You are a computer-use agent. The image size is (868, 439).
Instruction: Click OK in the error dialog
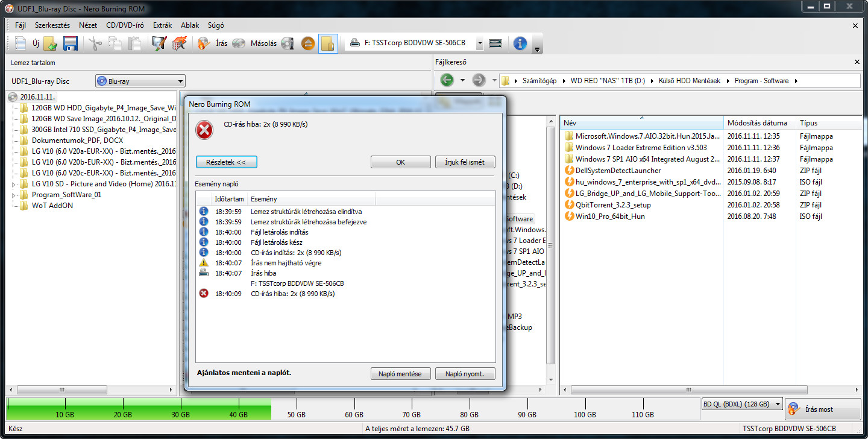(400, 162)
